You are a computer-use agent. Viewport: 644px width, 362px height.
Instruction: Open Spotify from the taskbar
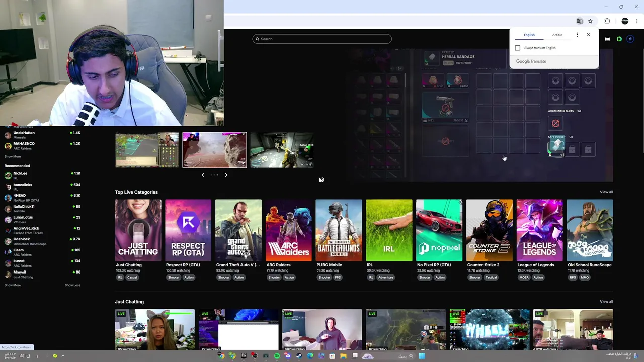[277, 356]
